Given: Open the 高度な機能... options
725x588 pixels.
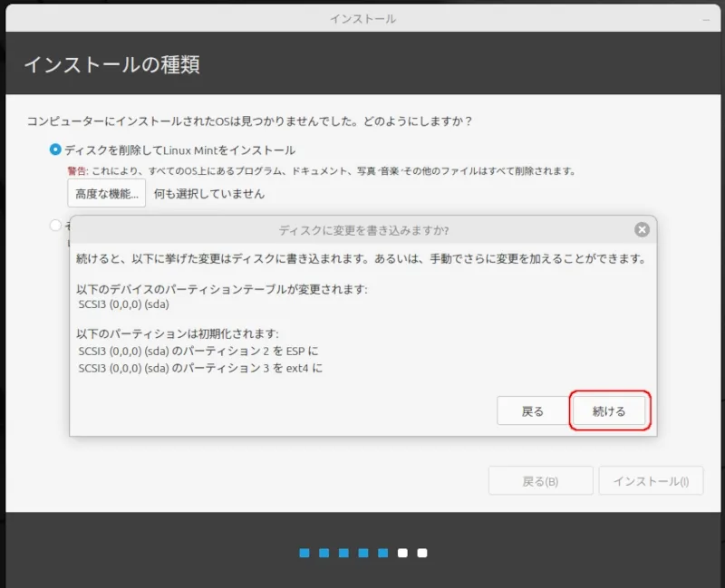Looking at the screenshot, I should [x=106, y=193].
